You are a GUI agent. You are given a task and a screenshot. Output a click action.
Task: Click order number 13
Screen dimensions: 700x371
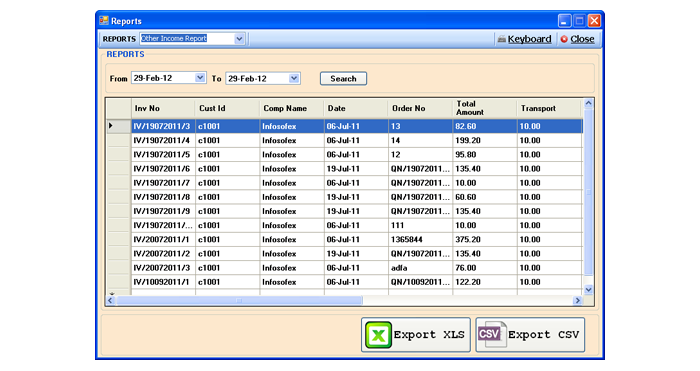[x=420, y=126]
